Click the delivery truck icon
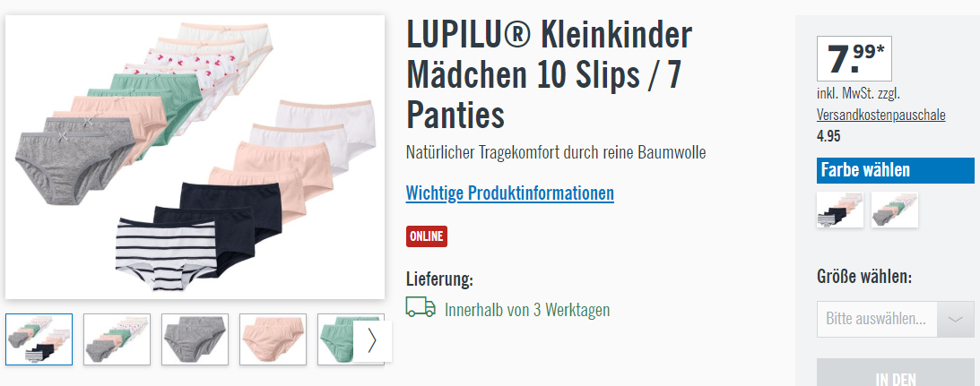This screenshot has height=386, width=980. 420,307
